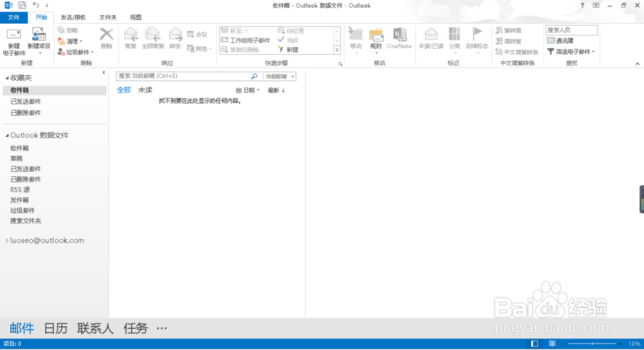Screen dimensions: 644x350
Task: Create a 新建 quick step
Action: [x=288, y=50]
